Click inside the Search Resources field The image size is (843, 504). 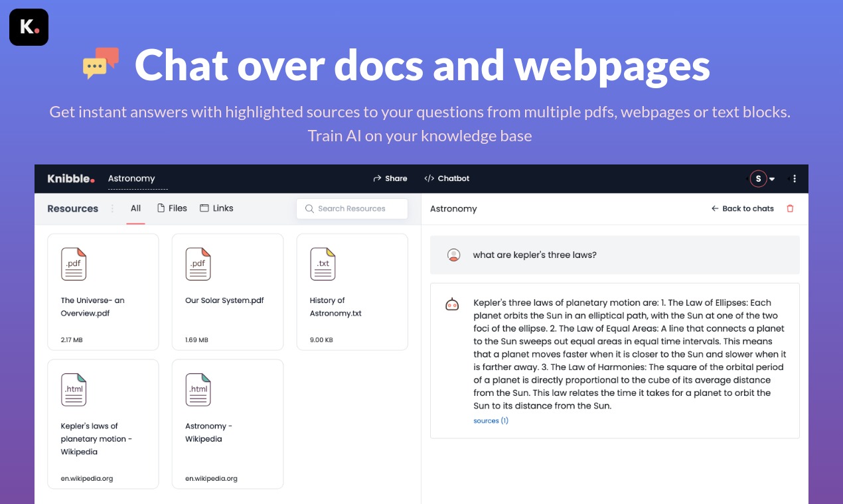(x=352, y=208)
